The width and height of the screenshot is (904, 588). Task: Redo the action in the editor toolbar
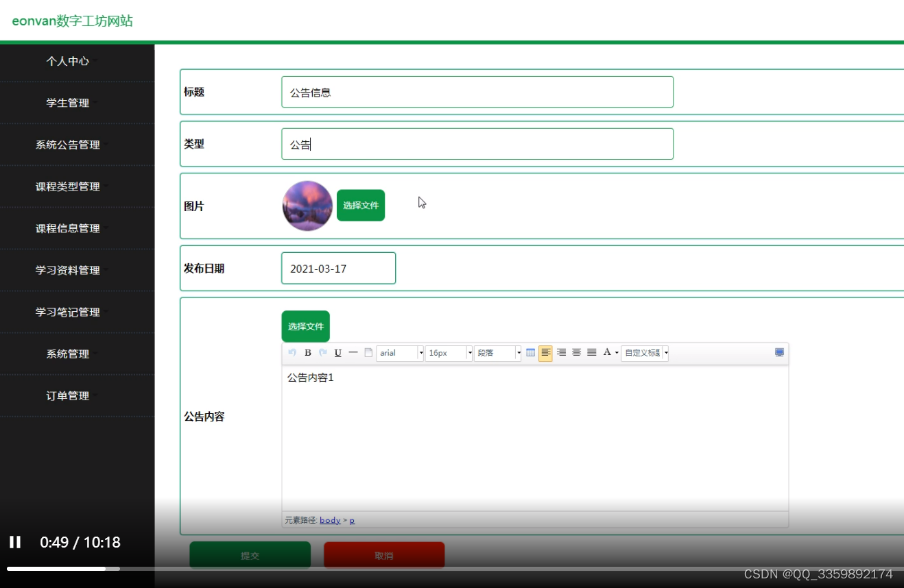[323, 353]
